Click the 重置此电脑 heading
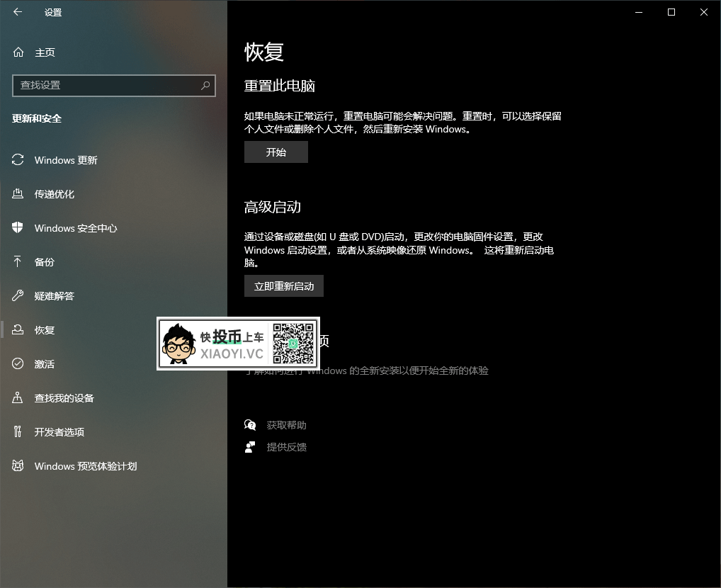Viewport: 721px width, 588px height. pos(280,86)
